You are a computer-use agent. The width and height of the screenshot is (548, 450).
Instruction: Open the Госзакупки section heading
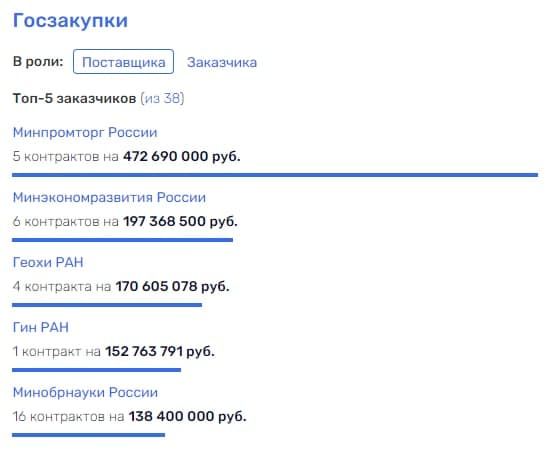(70, 21)
